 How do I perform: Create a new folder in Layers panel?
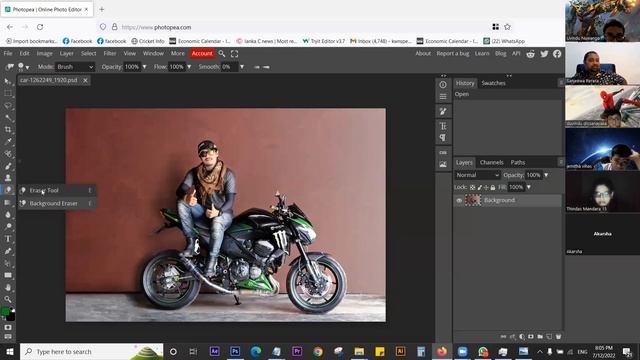pyautogui.click(x=540, y=337)
